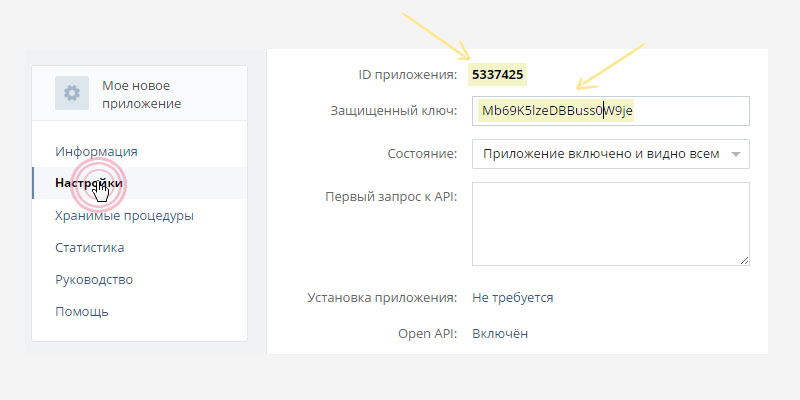Click the application ID number 5337425
The height and width of the screenshot is (400, 800).
coord(497,74)
